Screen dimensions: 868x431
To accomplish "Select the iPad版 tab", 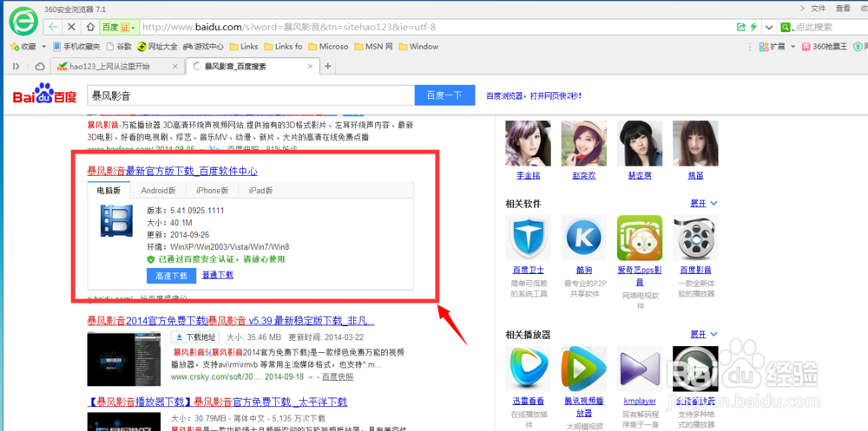I will (260, 190).
